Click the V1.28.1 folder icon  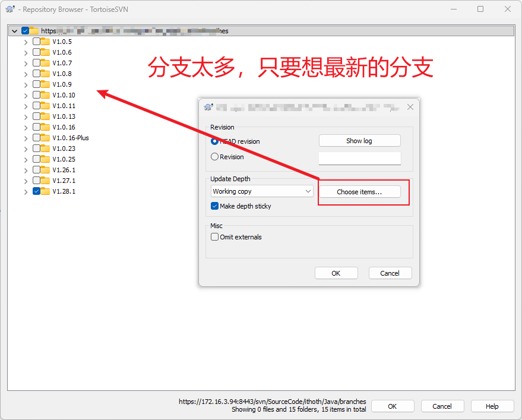(45, 191)
